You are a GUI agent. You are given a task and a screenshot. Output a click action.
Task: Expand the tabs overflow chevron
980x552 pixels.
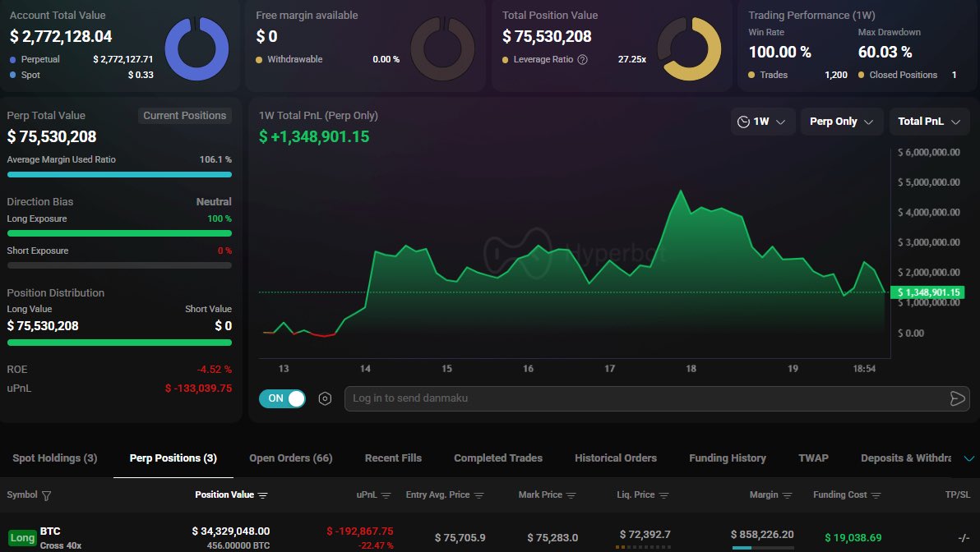(968, 458)
